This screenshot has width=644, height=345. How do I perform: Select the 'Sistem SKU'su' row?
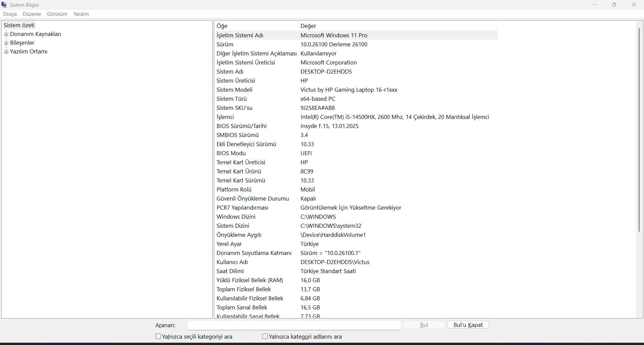click(x=356, y=108)
